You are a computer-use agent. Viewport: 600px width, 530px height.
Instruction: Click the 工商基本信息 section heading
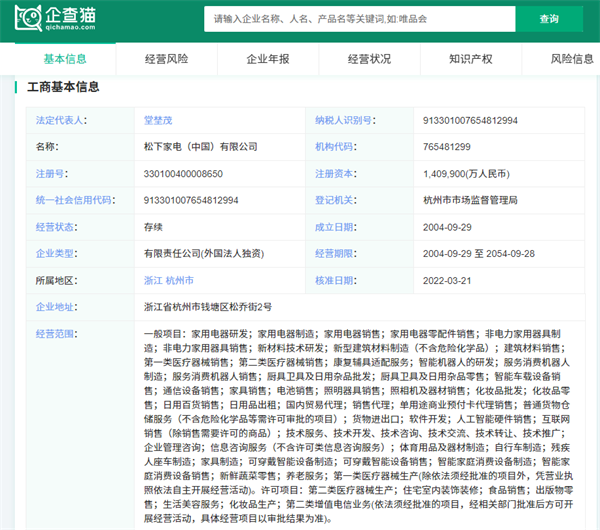pos(63,87)
